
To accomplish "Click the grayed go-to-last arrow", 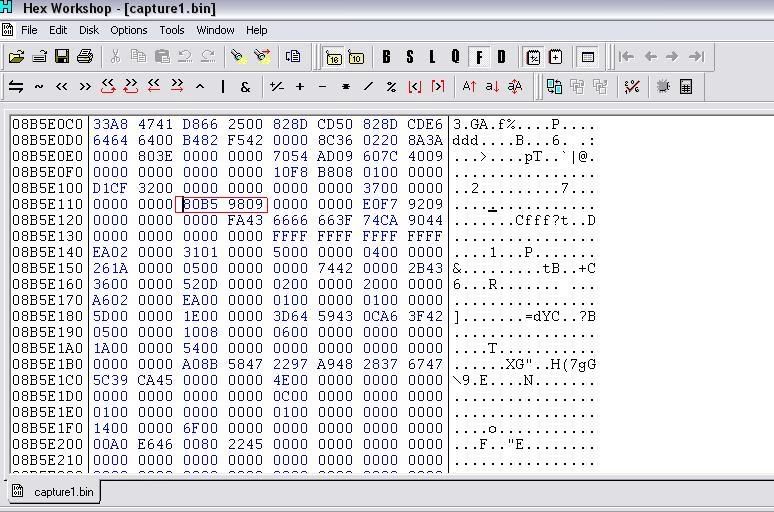I will [x=696, y=57].
